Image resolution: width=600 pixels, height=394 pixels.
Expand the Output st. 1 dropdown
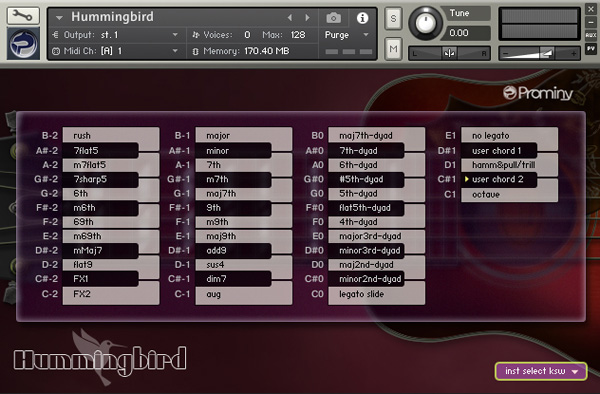click(x=175, y=35)
